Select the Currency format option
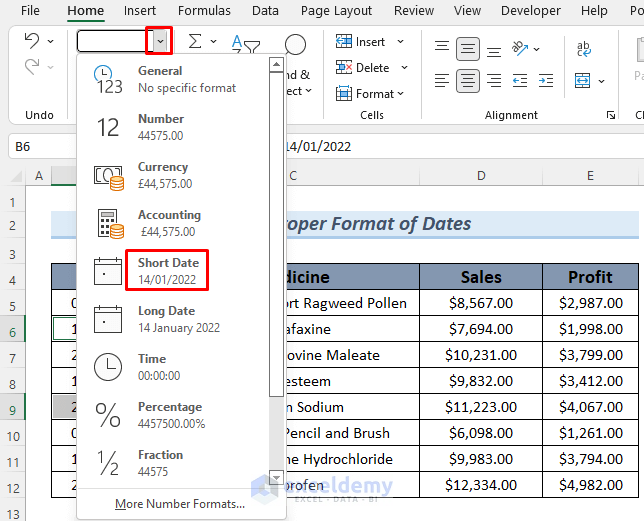644x521 pixels. pyautogui.click(x=165, y=175)
